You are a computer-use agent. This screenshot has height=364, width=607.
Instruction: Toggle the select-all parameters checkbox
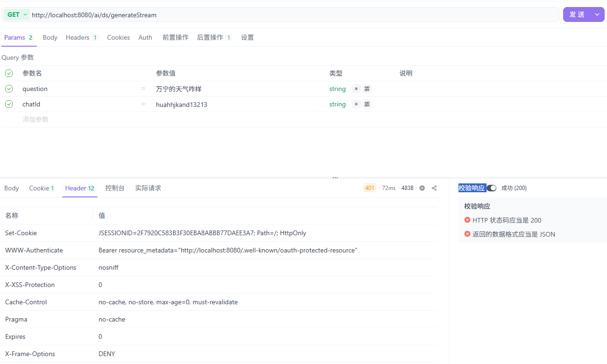coord(9,73)
